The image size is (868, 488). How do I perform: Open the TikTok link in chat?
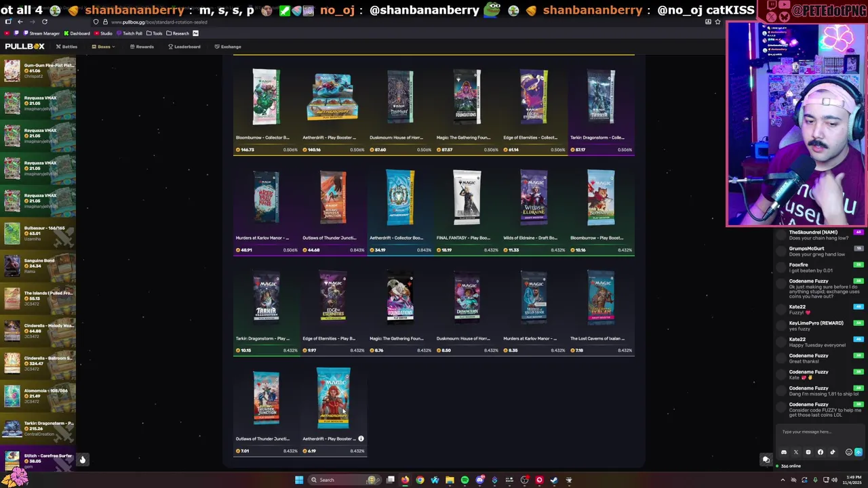coord(833,452)
